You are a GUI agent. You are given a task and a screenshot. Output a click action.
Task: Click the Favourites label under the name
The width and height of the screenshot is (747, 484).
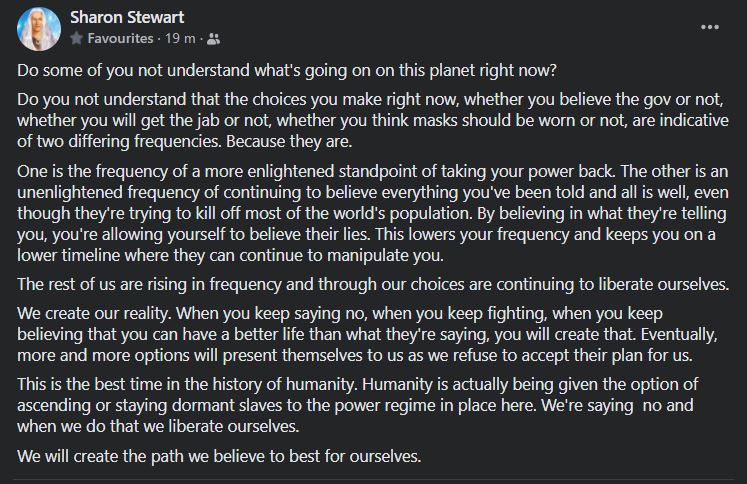click(119, 39)
